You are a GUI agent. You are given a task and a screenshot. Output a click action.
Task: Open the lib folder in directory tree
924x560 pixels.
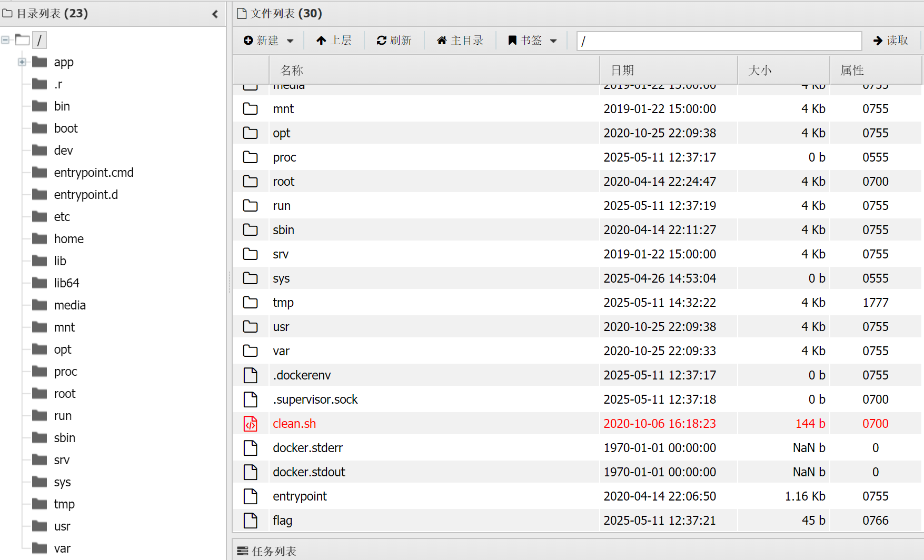pos(60,261)
